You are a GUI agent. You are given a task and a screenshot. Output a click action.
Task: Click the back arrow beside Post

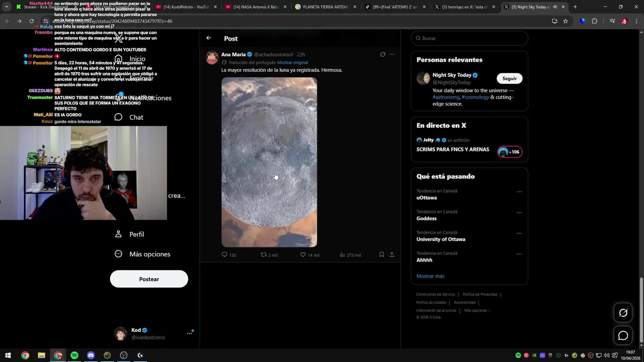(209, 38)
